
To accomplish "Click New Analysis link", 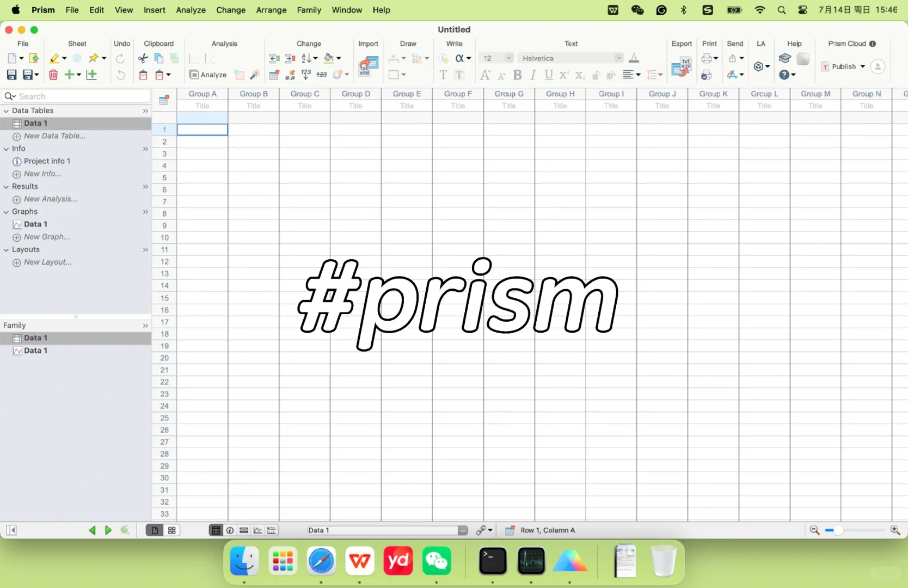I will pyautogui.click(x=50, y=199).
